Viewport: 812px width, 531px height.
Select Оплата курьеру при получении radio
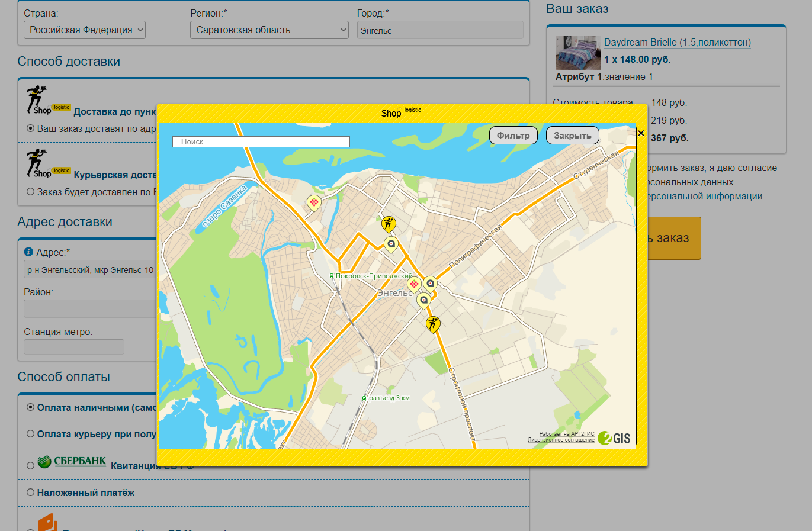coord(30,434)
